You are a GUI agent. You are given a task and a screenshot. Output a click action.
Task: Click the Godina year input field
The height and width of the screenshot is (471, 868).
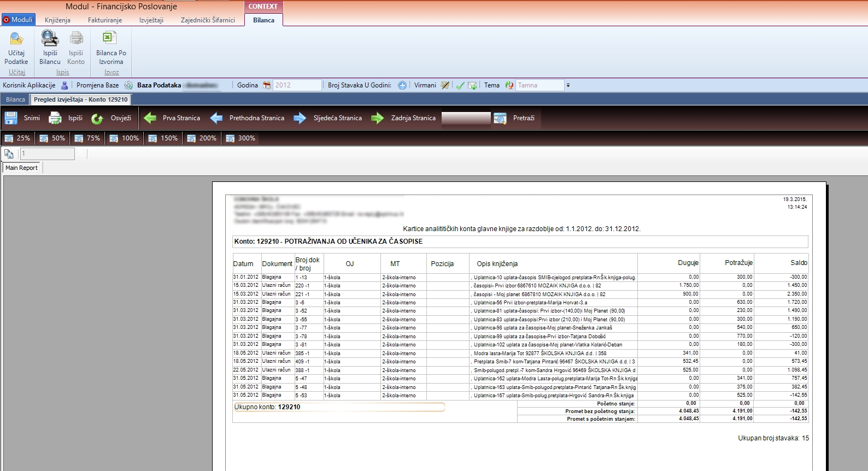[297, 85]
